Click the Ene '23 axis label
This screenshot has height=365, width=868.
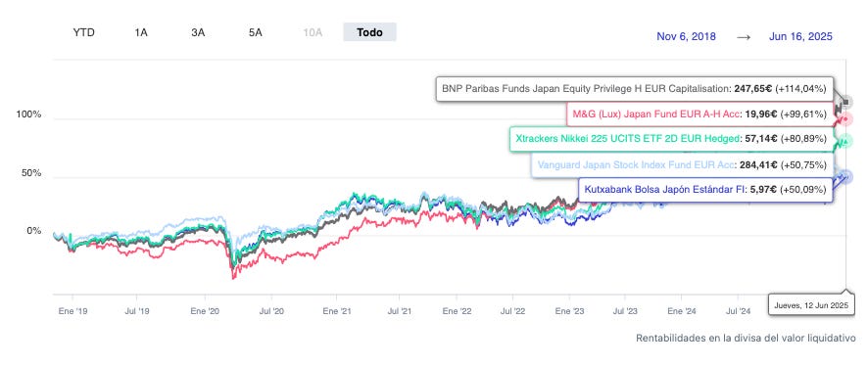click(569, 311)
